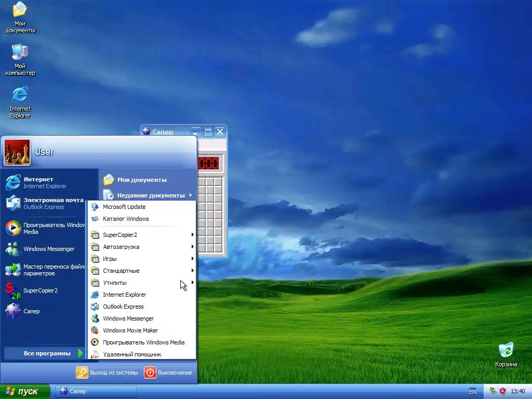Click the пуск start button

25,391
